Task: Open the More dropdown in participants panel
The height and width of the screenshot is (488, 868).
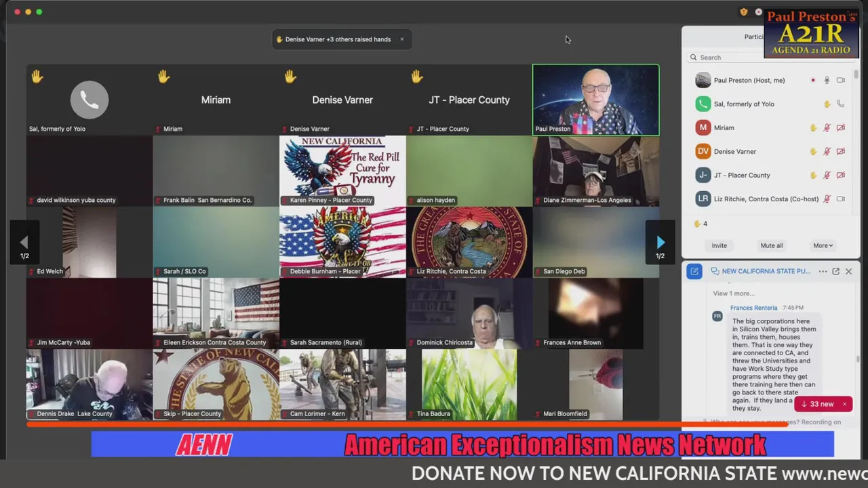Action: [x=823, y=245]
